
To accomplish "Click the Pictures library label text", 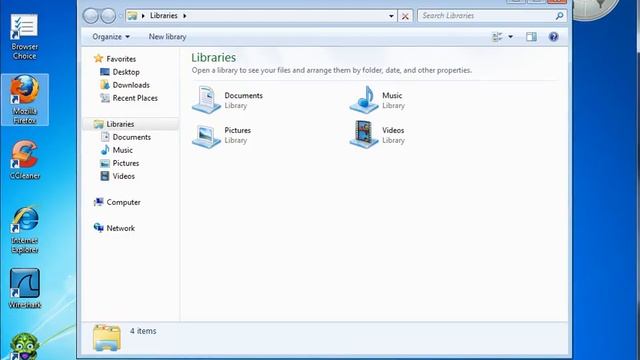I will pos(238,130).
